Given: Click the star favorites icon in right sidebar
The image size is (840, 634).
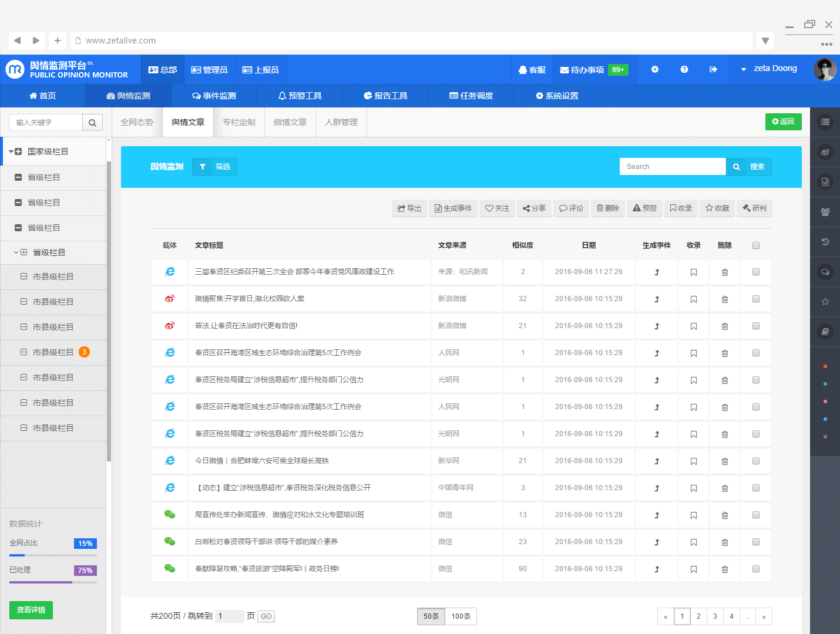Looking at the screenshot, I should pyautogui.click(x=825, y=302).
